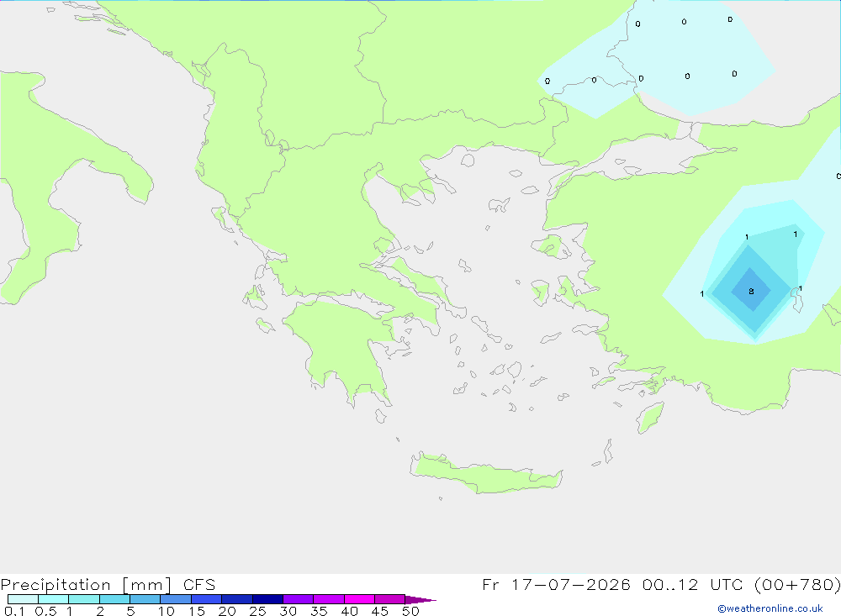Click the legend swatch between 40 and 45
This screenshot has width=841, height=616.
359,599
